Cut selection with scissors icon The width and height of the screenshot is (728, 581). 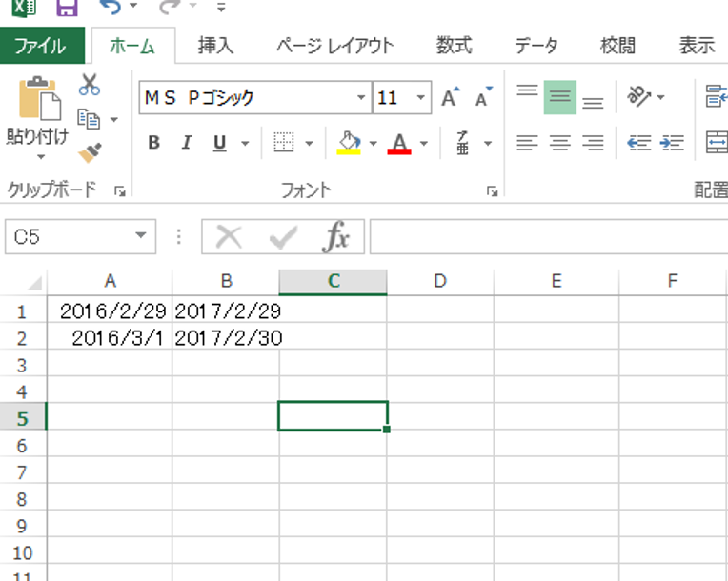click(90, 85)
